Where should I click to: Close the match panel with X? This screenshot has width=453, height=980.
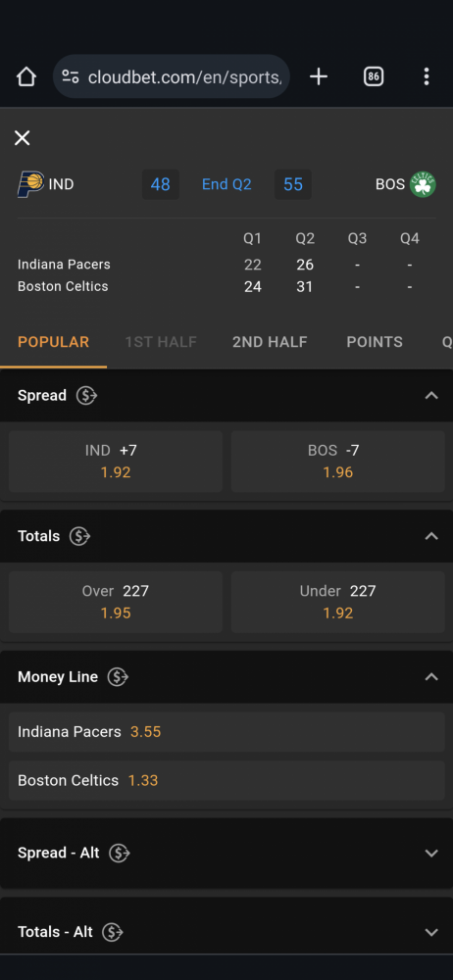point(22,138)
